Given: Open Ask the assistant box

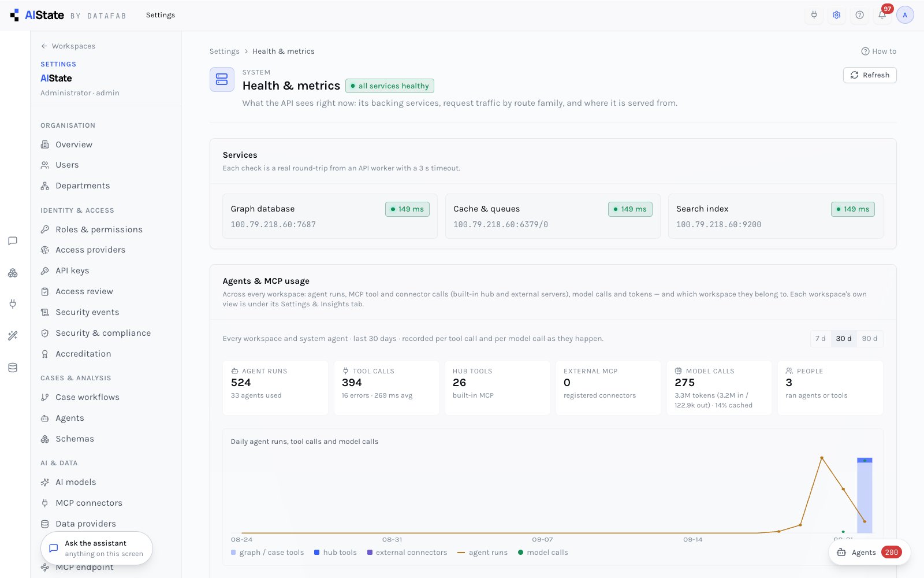Looking at the screenshot, I should point(96,548).
